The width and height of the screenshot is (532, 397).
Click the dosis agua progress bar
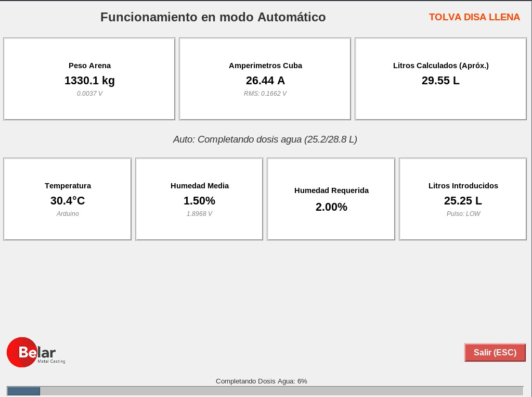[x=265, y=391]
